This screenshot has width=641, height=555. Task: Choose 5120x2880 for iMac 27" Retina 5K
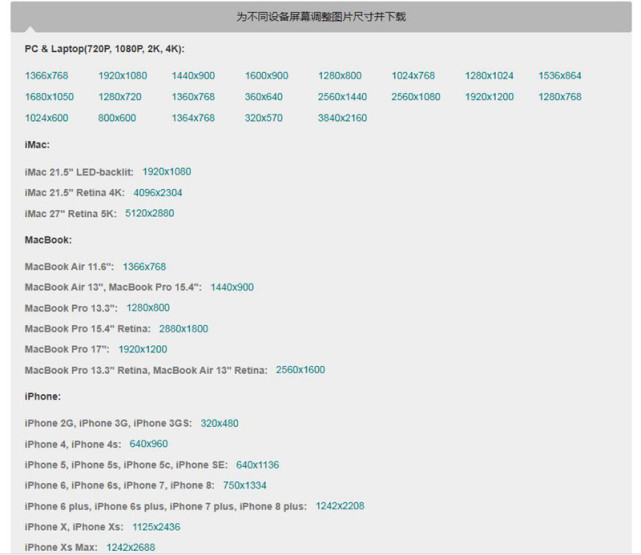[150, 213]
